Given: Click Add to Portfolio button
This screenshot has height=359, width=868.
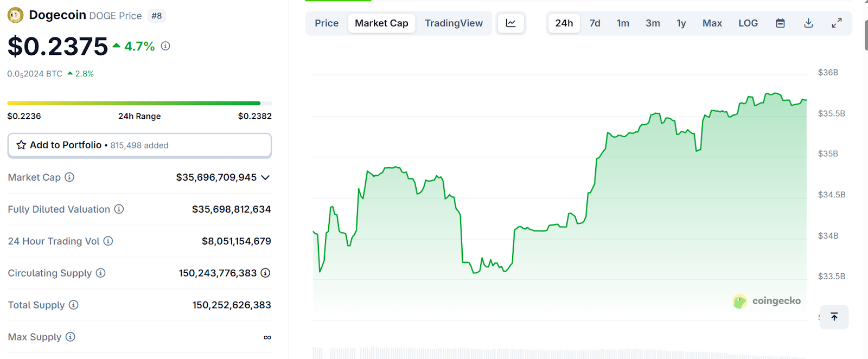Looking at the screenshot, I should click(x=139, y=145).
